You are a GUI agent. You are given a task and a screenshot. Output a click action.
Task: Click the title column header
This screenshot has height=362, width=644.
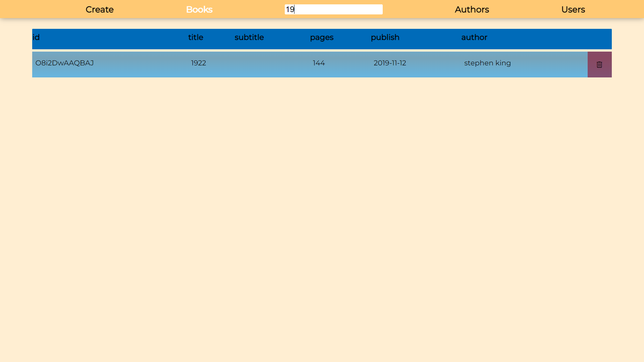(x=196, y=37)
